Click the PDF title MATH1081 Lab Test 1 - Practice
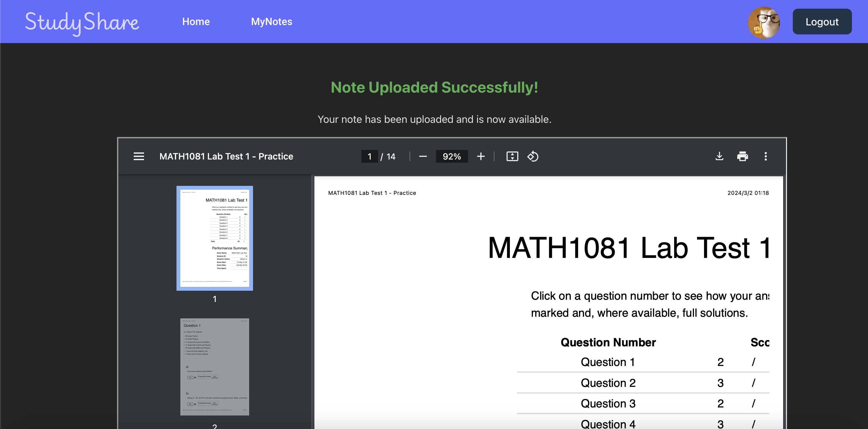This screenshot has height=429, width=868. coord(226,156)
